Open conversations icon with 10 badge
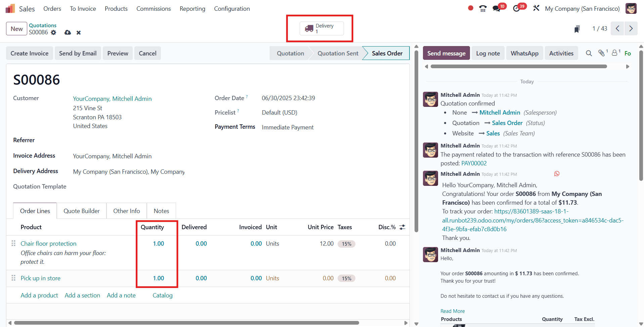 [497, 8]
